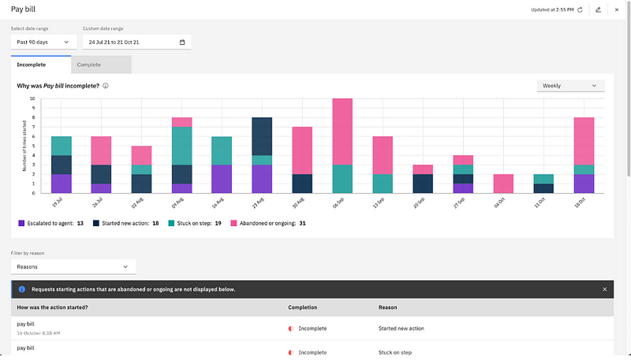Switch to the Complete tab
Image resolution: width=631 pixels, height=364 pixels.
[101, 65]
